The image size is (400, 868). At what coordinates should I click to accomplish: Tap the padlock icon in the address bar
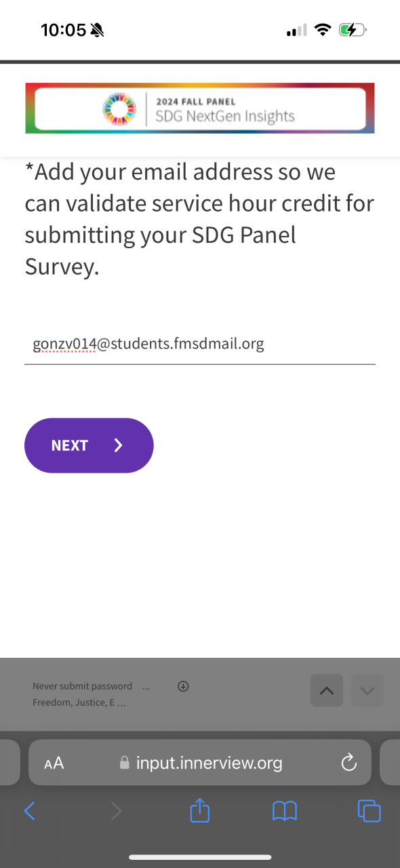point(124,763)
